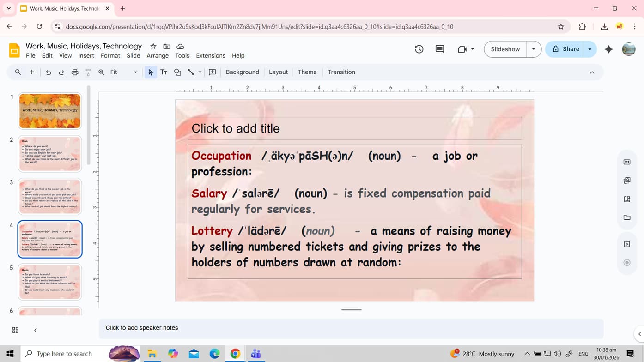Open the Extensions menu
644x362 pixels.
click(211, 55)
